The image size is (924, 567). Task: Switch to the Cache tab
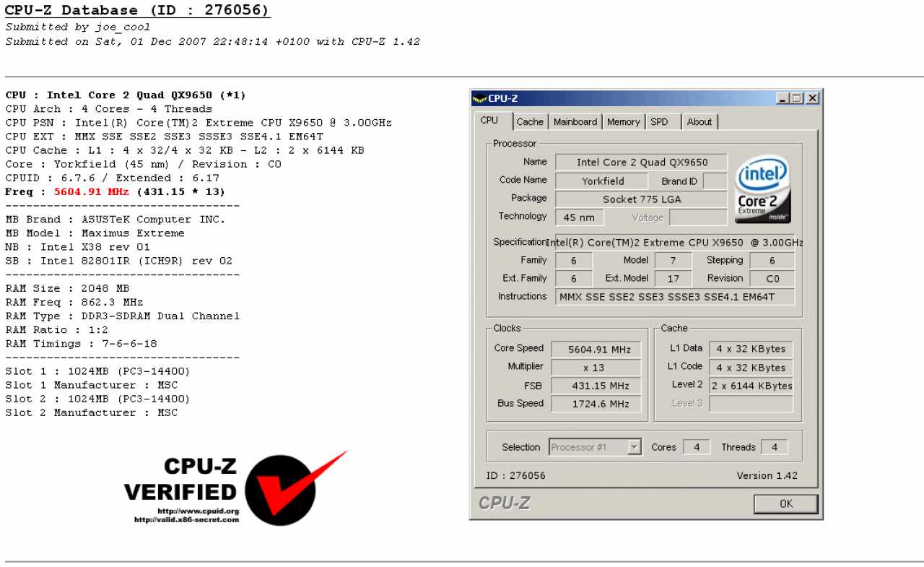[x=531, y=122]
